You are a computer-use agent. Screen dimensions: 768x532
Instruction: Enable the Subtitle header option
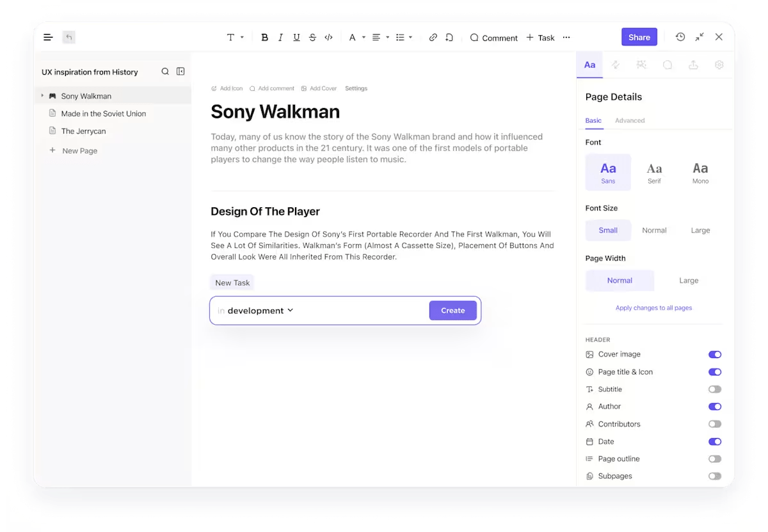(715, 389)
